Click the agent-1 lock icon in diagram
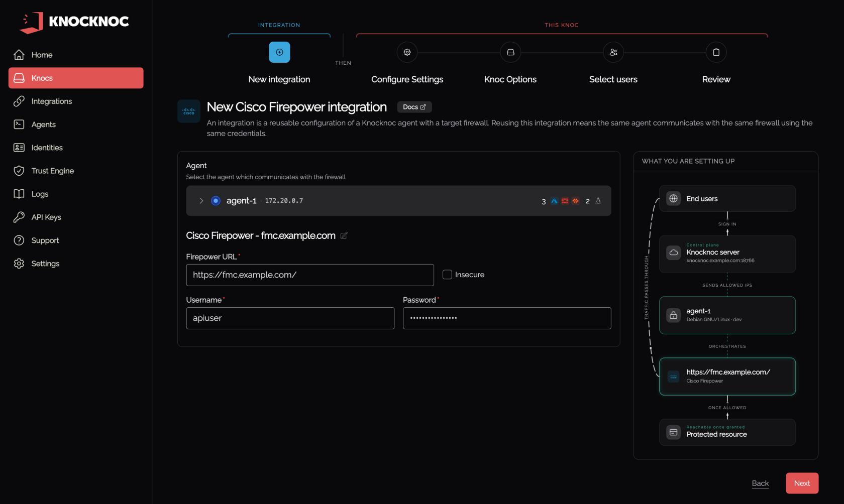This screenshot has height=504, width=844. pyautogui.click(x=674, y=315)
